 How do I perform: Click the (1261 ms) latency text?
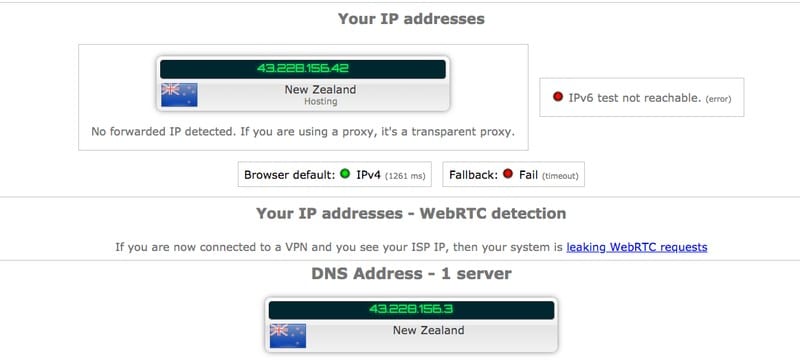click(405, 176)
